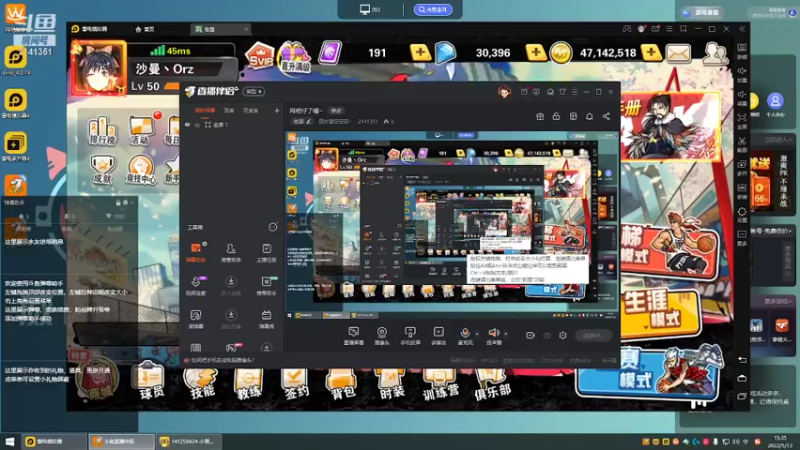This screenshot has height=450, width=800.
Task: Open 教练 coach menu at game bottom
Action: tap(248, 384)
